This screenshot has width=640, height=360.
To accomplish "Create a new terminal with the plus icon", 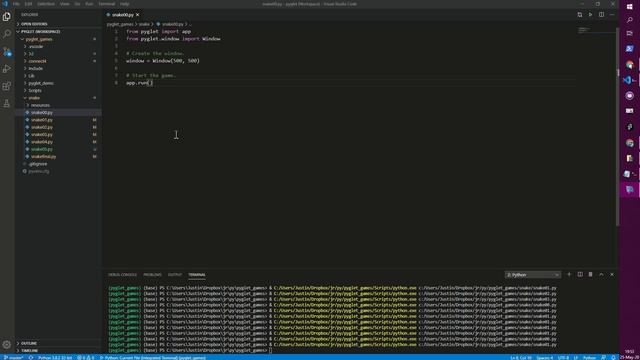I will pyautogui.click(x=569, y=275).
